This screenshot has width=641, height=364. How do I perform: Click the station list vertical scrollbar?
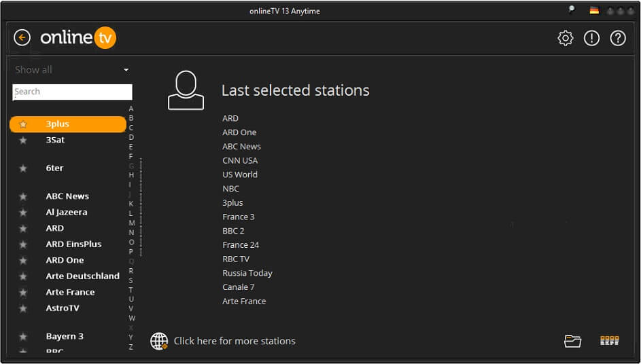[141, 204]
